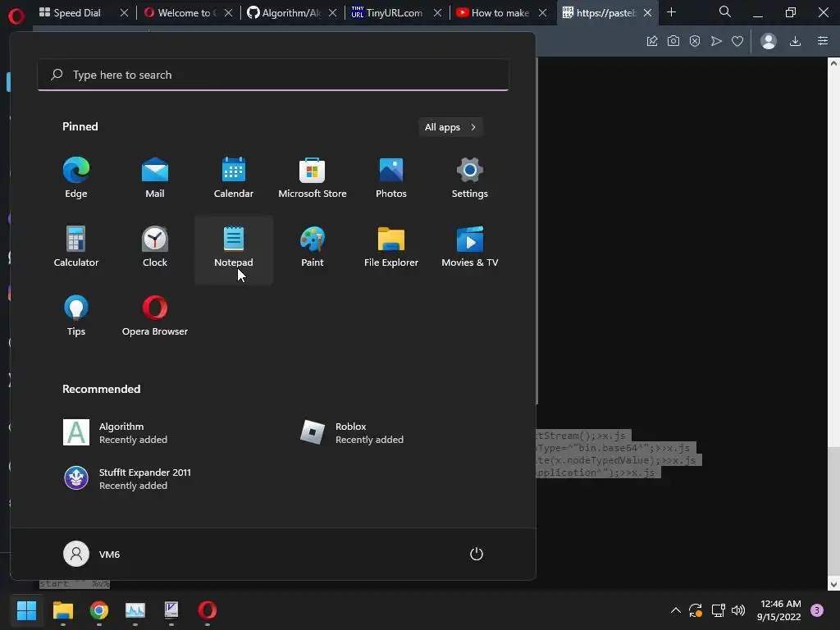Launch Movies & TV app
Screen dimensions: 840x630
[470, 247]
